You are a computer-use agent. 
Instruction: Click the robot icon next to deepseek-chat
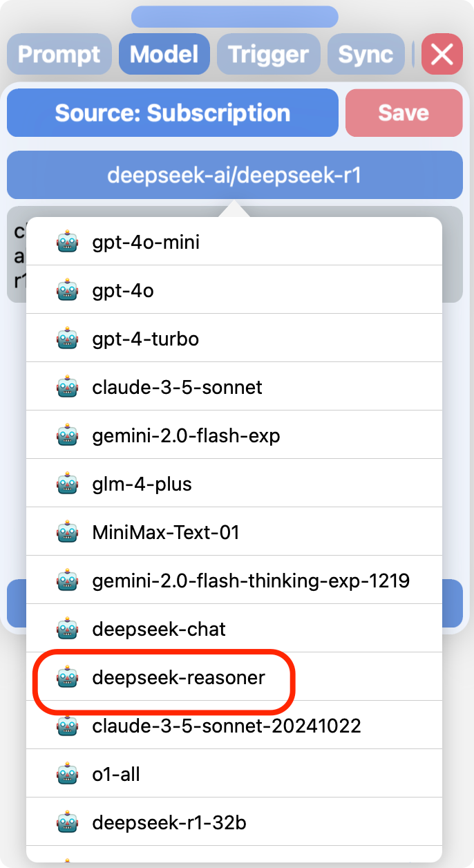pyautogui.click(x=67, y=629)
